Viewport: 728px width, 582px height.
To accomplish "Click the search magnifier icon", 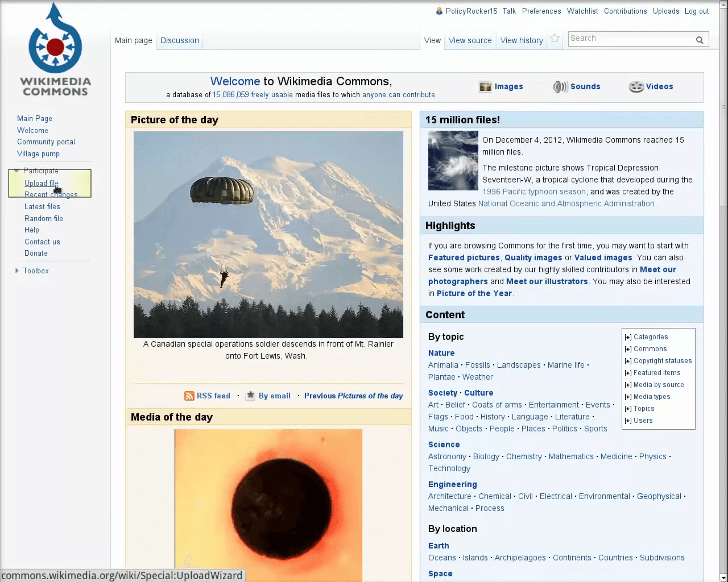I will tap(700, 40).
